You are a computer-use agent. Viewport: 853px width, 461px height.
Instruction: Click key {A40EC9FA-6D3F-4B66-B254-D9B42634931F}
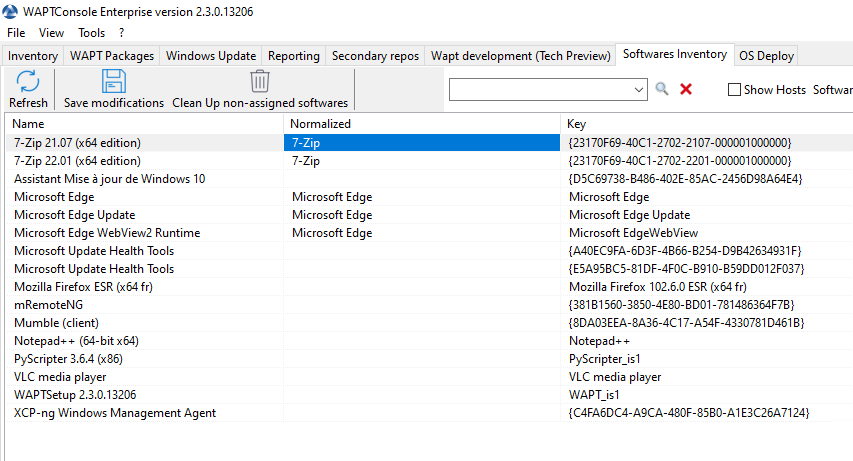point(685,250)
